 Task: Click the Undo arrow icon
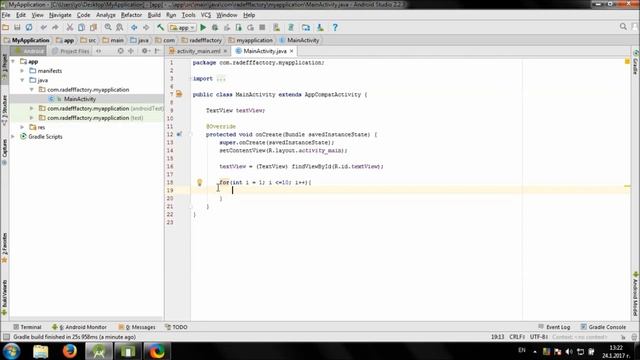[x=44, y=27]
